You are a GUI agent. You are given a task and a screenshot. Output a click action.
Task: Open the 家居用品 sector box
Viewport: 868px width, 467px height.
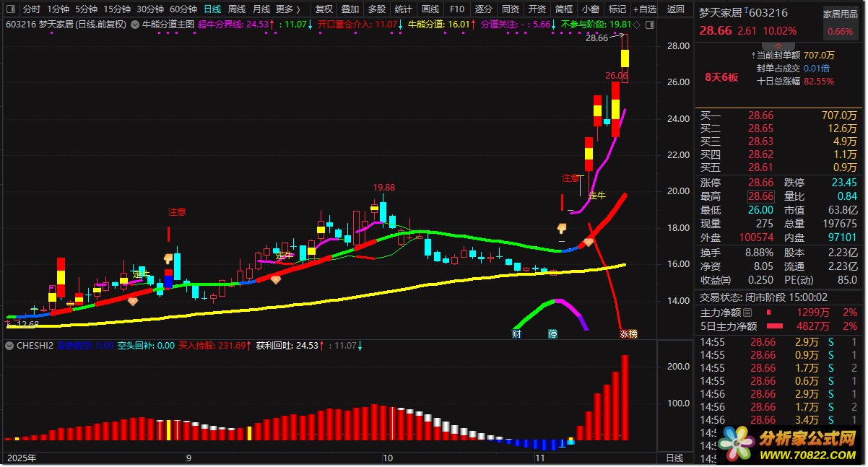[x=841, y=22]
